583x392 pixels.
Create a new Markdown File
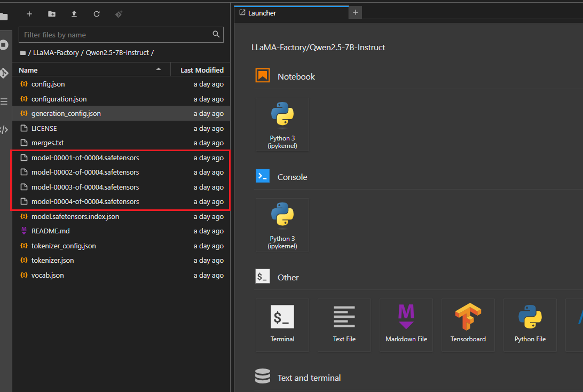(406, 325)
